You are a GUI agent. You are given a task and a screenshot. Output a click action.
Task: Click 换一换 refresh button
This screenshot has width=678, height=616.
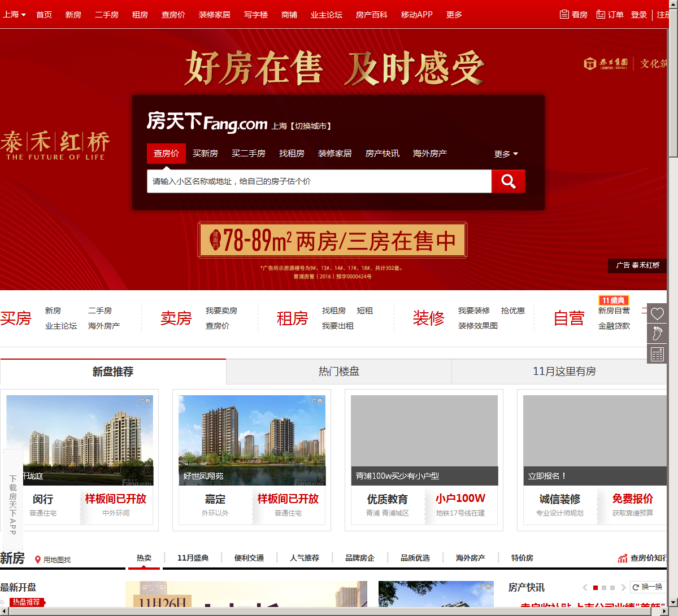click(x=647, y=587)
